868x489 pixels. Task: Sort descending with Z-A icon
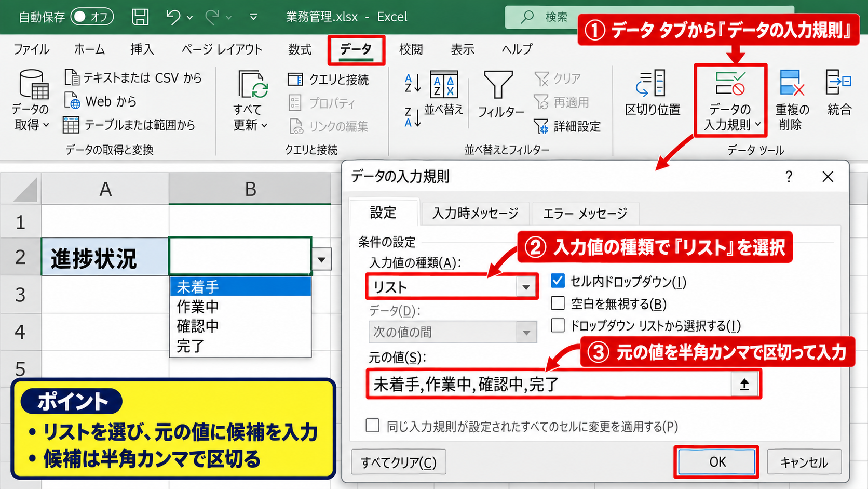(413, 117)
